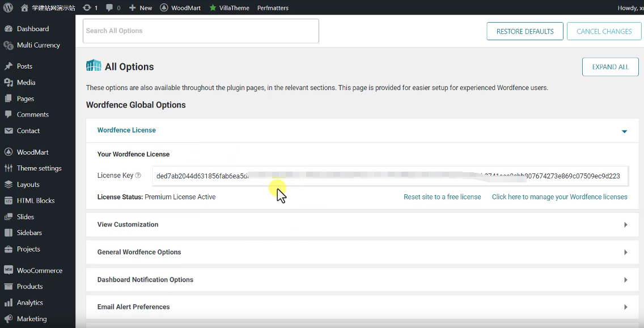Click the Your Wordfence License label
The height and width of the screenshot is (328, 644).
(133, 154)
